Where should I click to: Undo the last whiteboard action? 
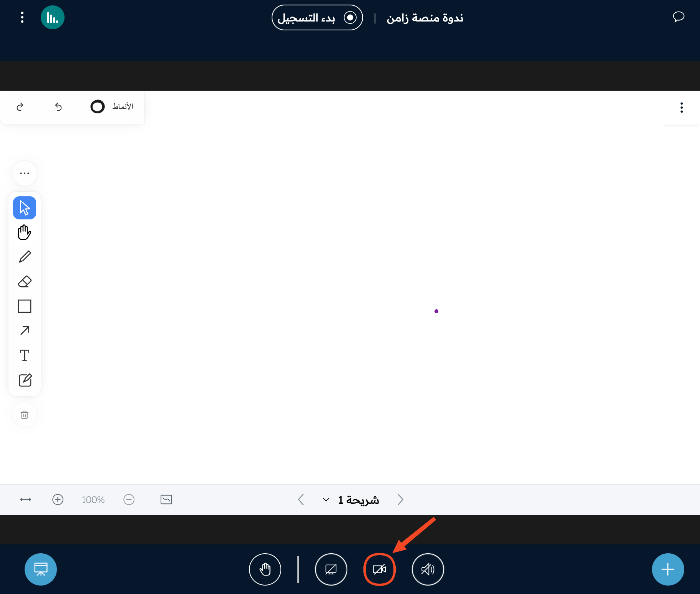[x=58, y=107]
